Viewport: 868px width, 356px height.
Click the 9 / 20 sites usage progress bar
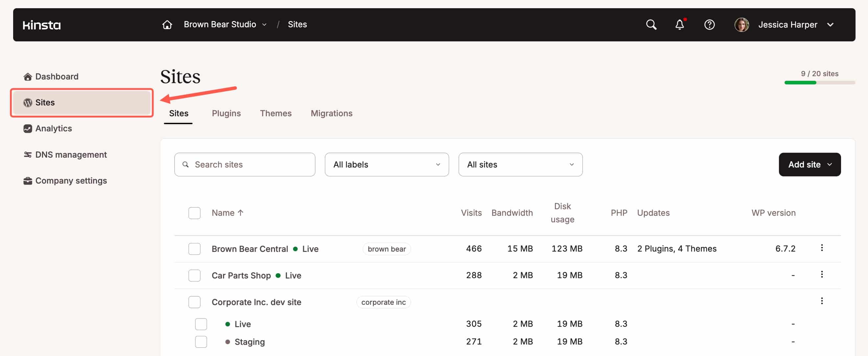(x=819, y=82)
